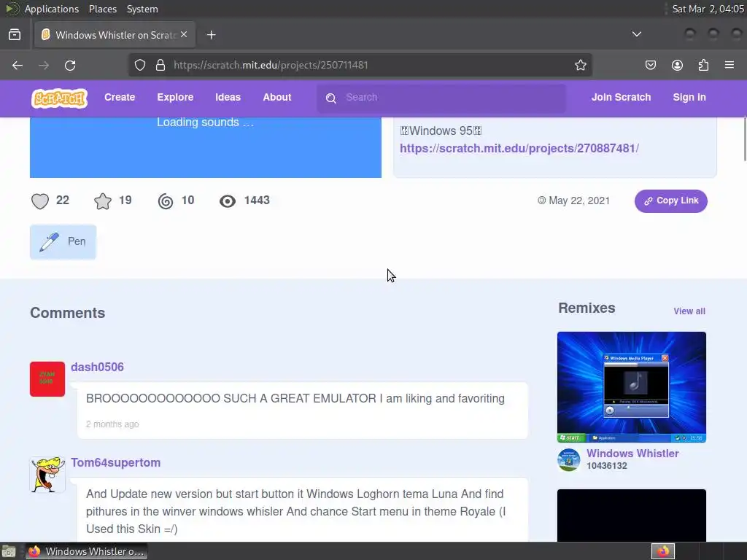Open Tom64supertom's profile link

[x=116, y=462]
